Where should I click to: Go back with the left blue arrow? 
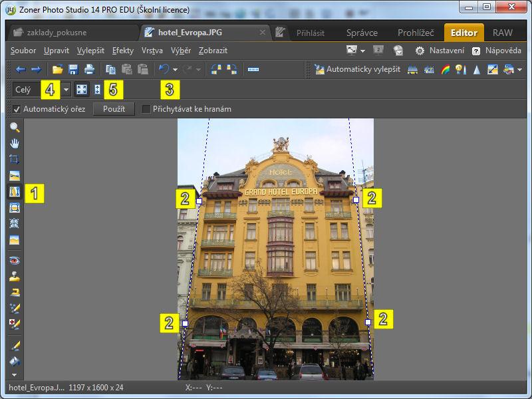[21, 70]
